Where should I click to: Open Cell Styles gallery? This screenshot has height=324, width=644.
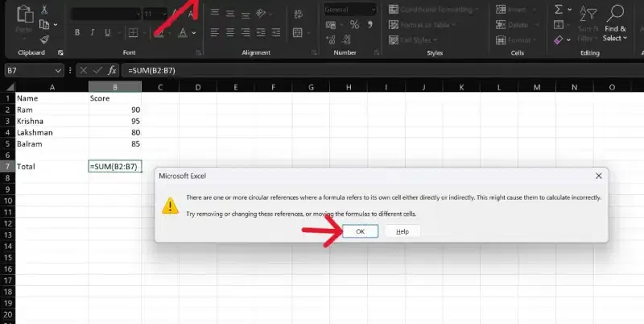click(413, 39)
